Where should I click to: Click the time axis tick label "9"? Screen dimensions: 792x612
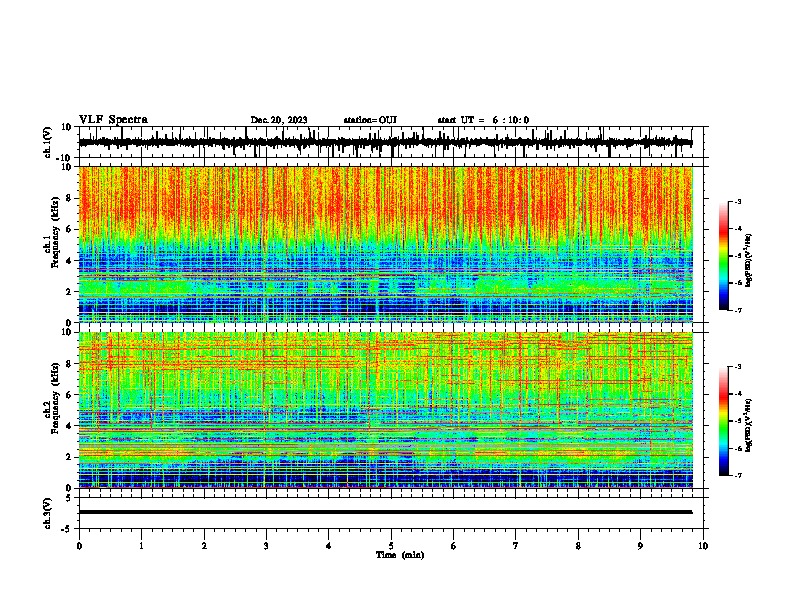640,546
